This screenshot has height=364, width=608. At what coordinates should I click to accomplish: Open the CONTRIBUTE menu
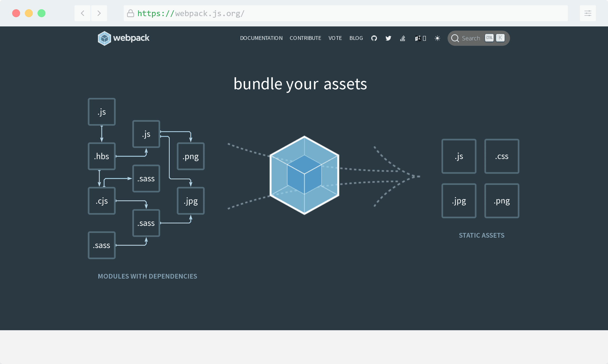click(x=305, y=38)
